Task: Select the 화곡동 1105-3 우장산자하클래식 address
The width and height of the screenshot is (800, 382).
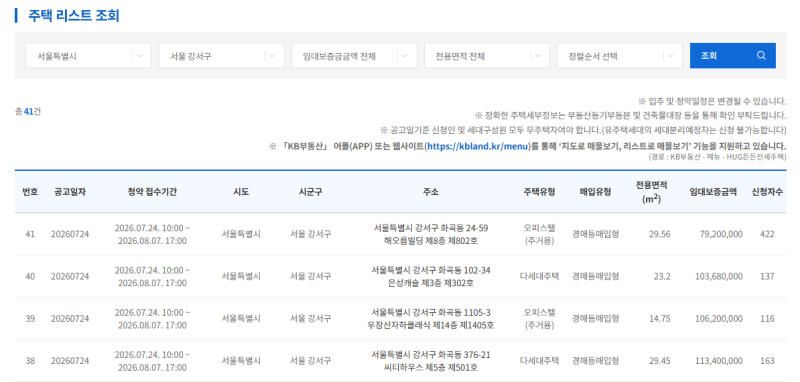Action: [431, 319]
